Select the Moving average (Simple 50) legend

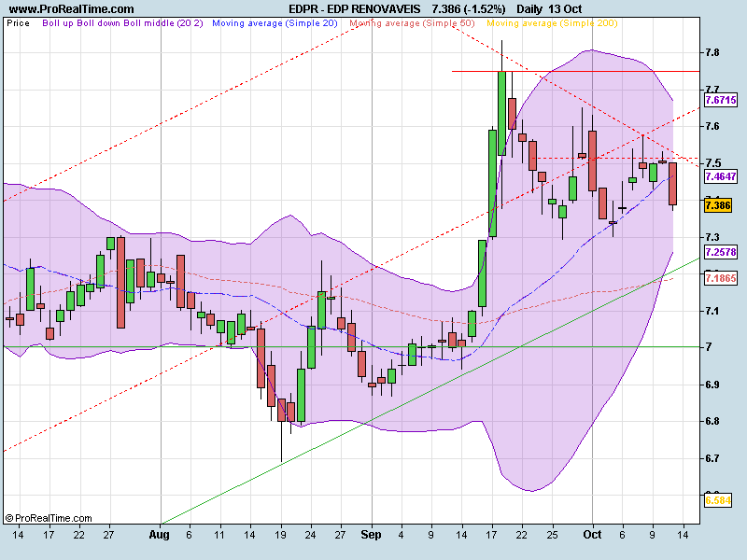tap(412, 23)
